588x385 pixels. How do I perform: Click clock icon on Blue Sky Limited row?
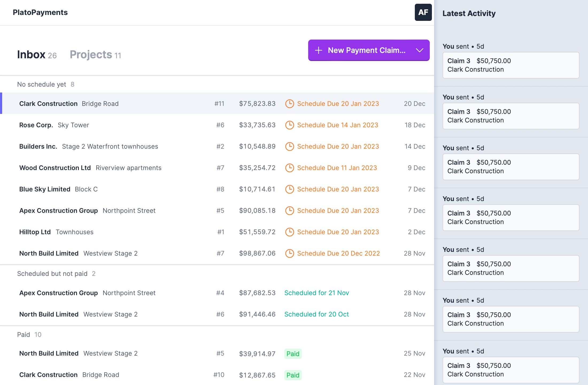tap(289, 189)
